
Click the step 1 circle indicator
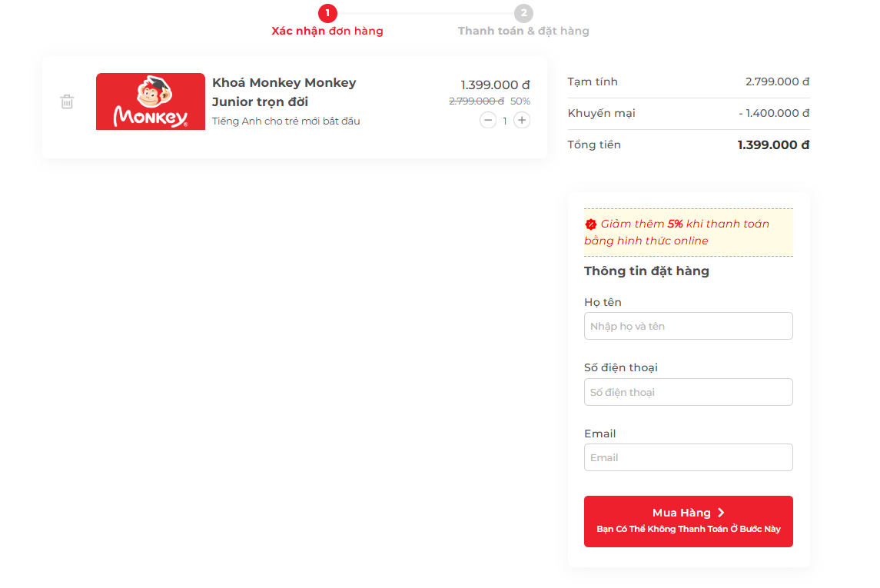coord(327,13)
